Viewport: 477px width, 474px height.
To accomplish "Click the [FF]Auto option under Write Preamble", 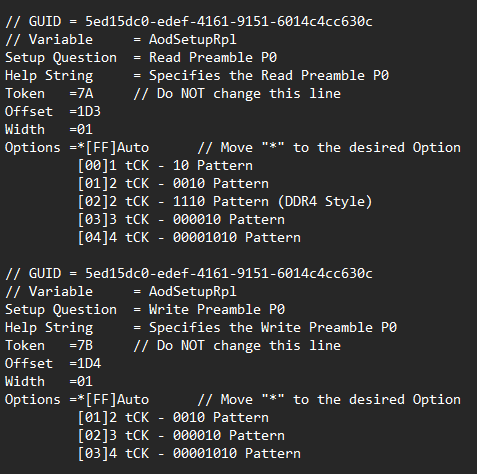I will [117, 400].
